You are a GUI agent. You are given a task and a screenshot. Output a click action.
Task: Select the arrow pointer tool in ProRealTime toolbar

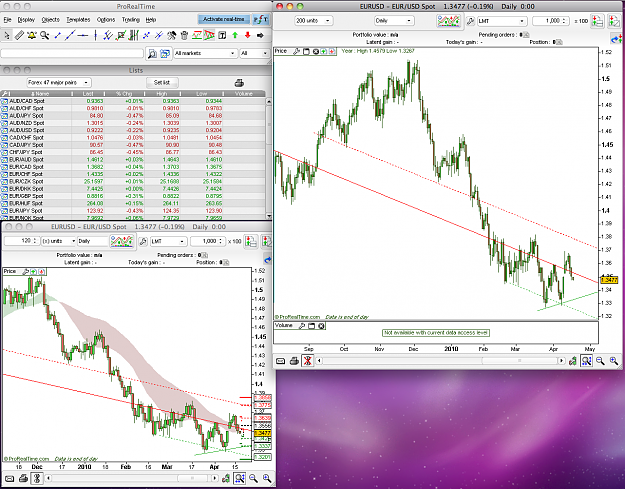(6, 36)
